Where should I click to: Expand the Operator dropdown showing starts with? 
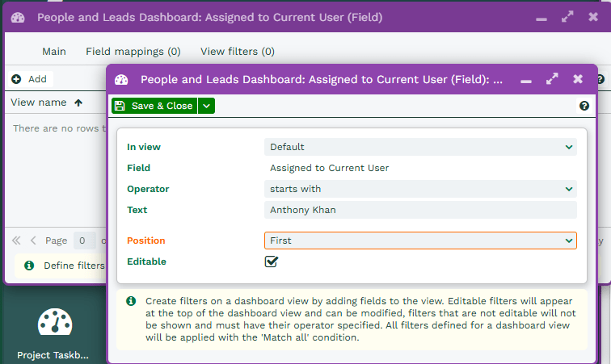coord(419,189)
